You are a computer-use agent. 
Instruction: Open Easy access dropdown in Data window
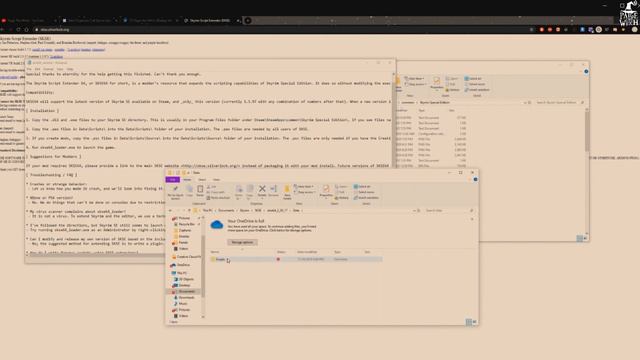tap(305, 192)
